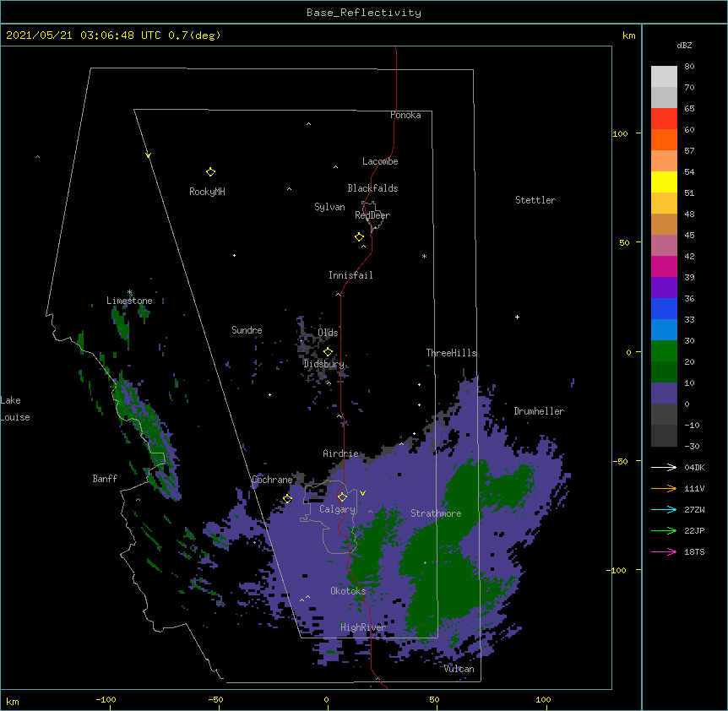Click the Lacombe label
The width and height of the screenshot is (728, 711).
(380, 161)
